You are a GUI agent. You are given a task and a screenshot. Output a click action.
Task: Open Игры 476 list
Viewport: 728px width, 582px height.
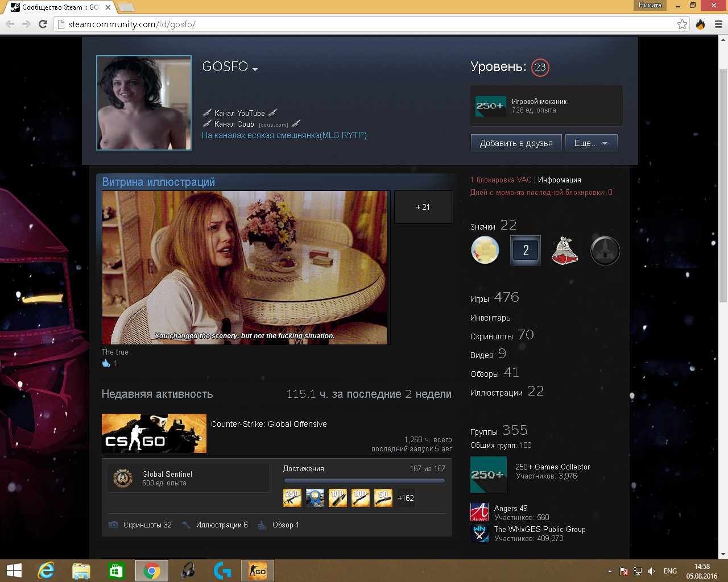(494, 297)
